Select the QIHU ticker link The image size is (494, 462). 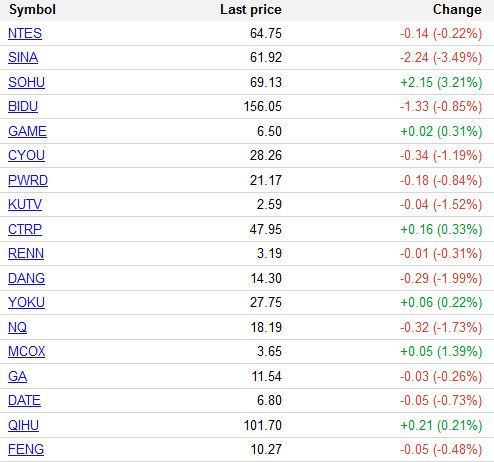point(23,425)
